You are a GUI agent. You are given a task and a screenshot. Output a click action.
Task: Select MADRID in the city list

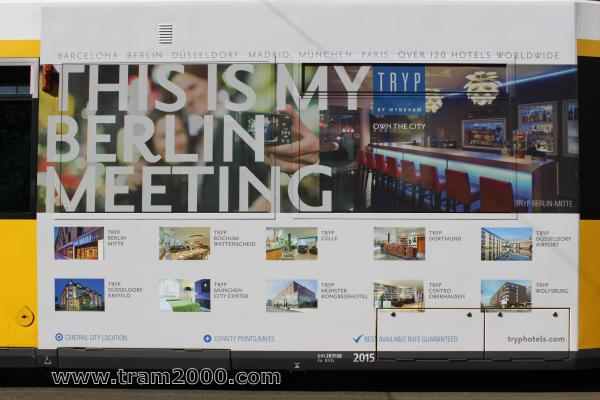[x=269, y=55]
